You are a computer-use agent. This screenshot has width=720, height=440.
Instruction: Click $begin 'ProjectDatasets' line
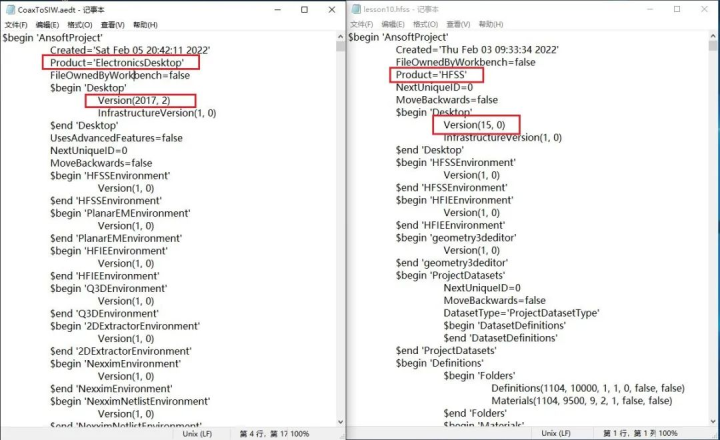(x=450, y=276)
